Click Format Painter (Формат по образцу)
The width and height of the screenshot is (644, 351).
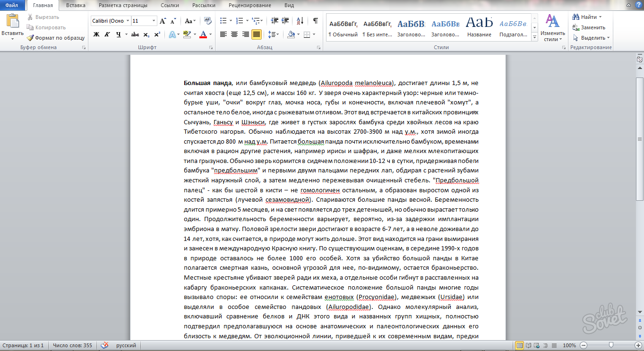click(56, 37)
